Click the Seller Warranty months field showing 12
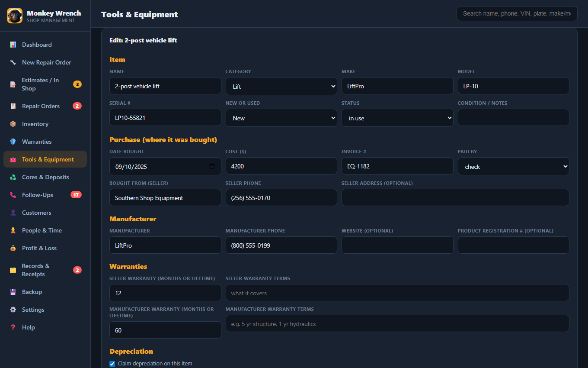The height and width of the screenshot is (368, 588). [x=165, y=293]
